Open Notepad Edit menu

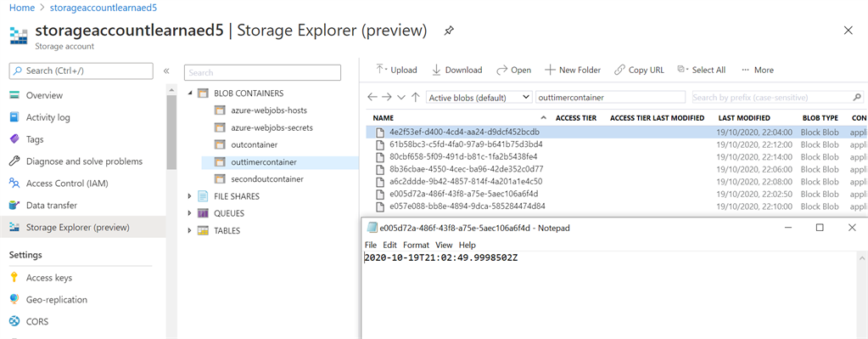point(389,245)
